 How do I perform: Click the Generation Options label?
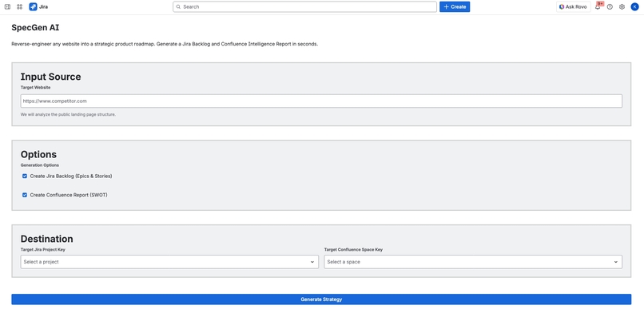pos(40,165)
